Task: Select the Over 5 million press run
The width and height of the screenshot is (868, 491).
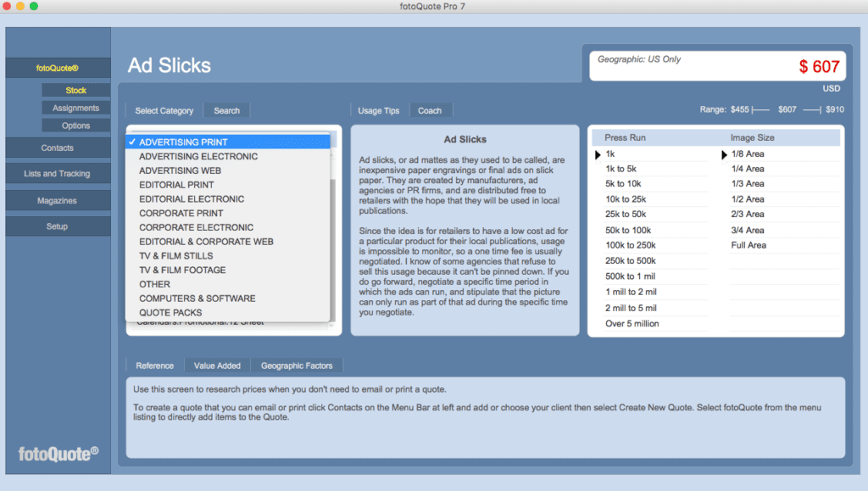Action: (x=632, y=324)
